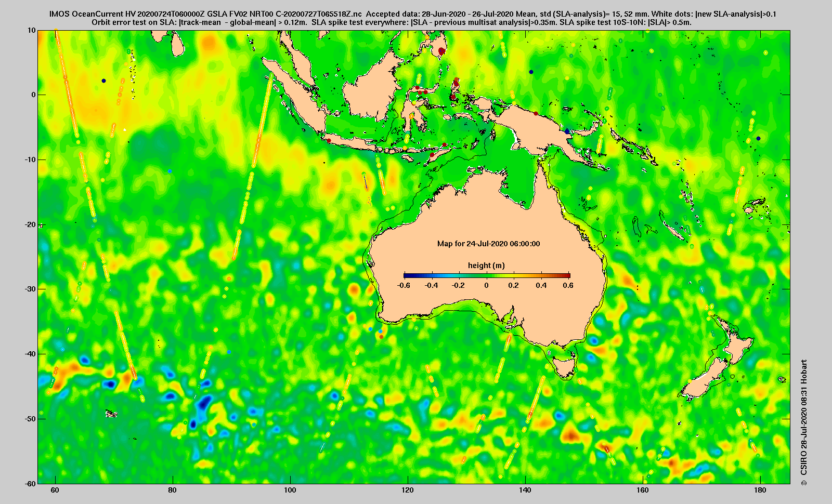Click 'Map for 24-Jul-2020 06:00:00' label

point(488,244)
